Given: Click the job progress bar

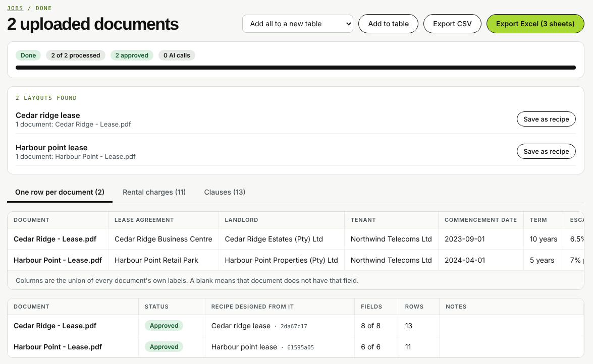Looking at the screenshot, I should 296,68.
